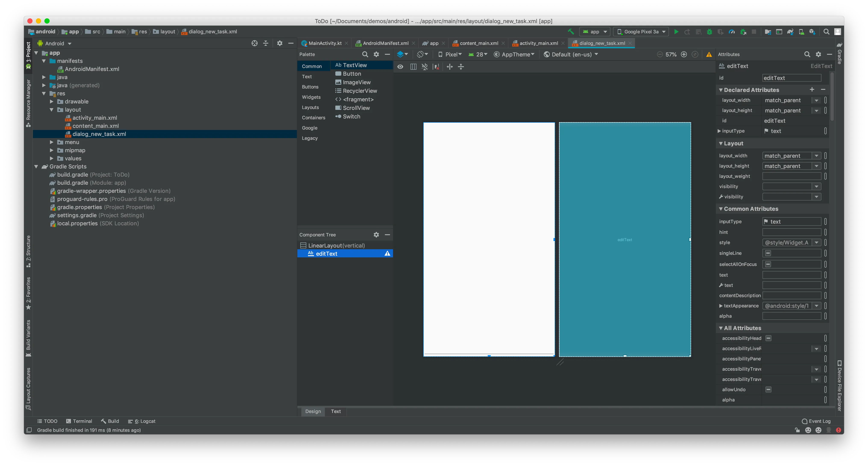The width and height of the screenshot is (868, 466).
Task: Switch to the Text editor tab
Action: [x=336, y=411]
